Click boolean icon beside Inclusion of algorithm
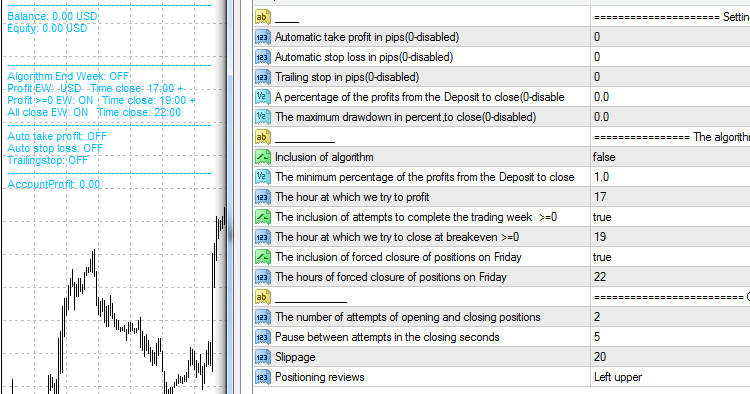This screenshot has height=394, width=750. pos(263,157)
